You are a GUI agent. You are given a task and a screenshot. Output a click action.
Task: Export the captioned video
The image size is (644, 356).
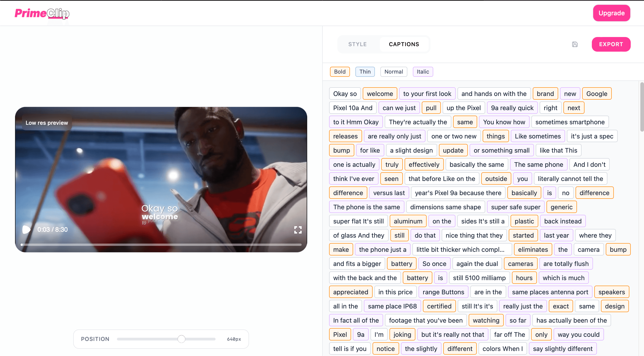pos(611,44)
